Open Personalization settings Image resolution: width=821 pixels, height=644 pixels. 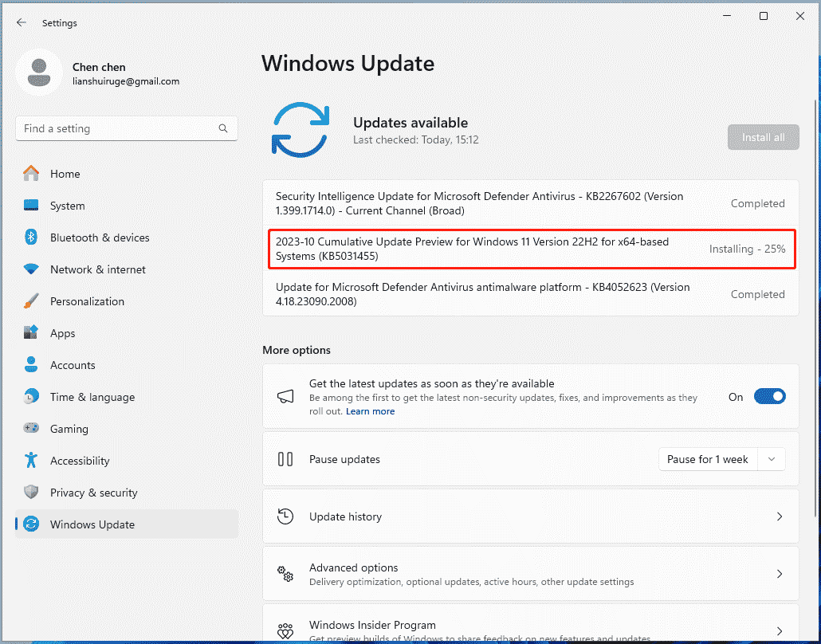tap(127, 301)
